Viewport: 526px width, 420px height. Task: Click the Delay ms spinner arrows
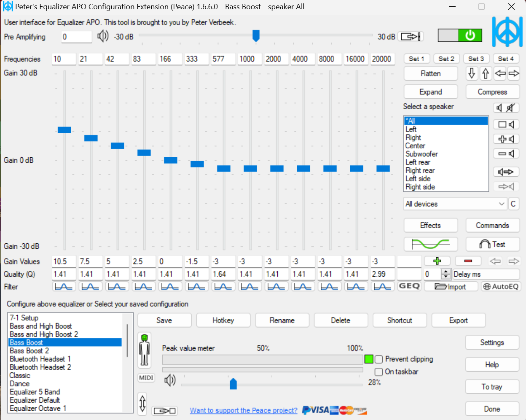(446, 274)
